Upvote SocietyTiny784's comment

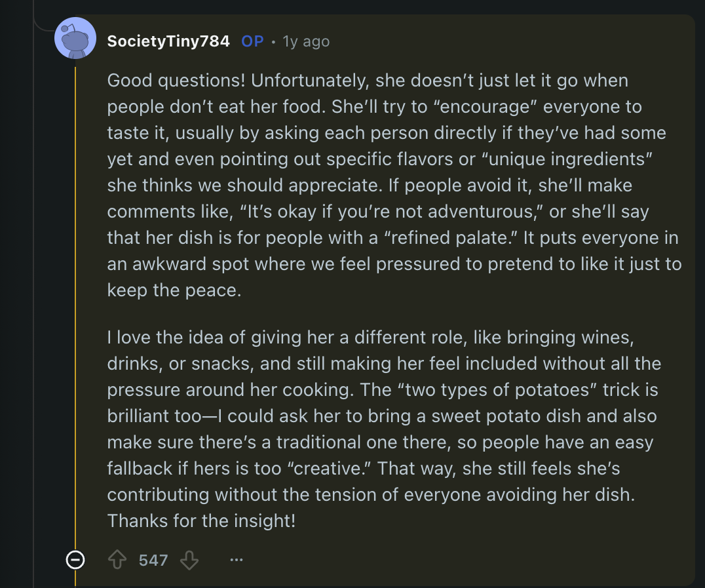pos(117,560)
